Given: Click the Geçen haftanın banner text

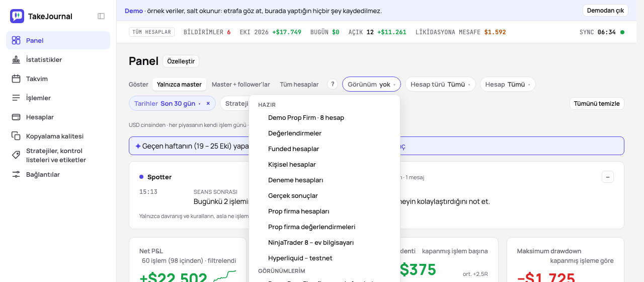Looking at the screenshot, I should pyautogui.click(x=196, y=146).
